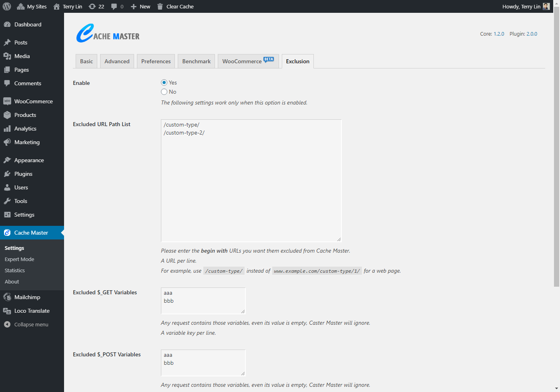Click the Appearance paintbrush icon

7,160
